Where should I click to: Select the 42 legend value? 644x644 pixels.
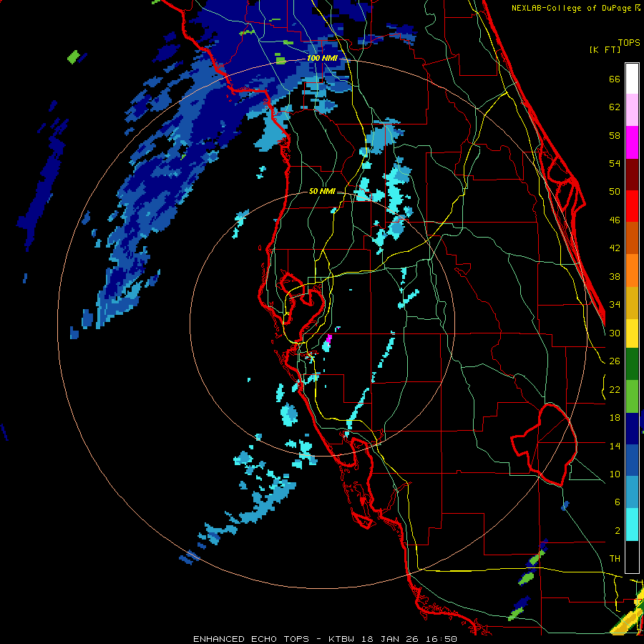pyautogui.click(x=615, y=248)
